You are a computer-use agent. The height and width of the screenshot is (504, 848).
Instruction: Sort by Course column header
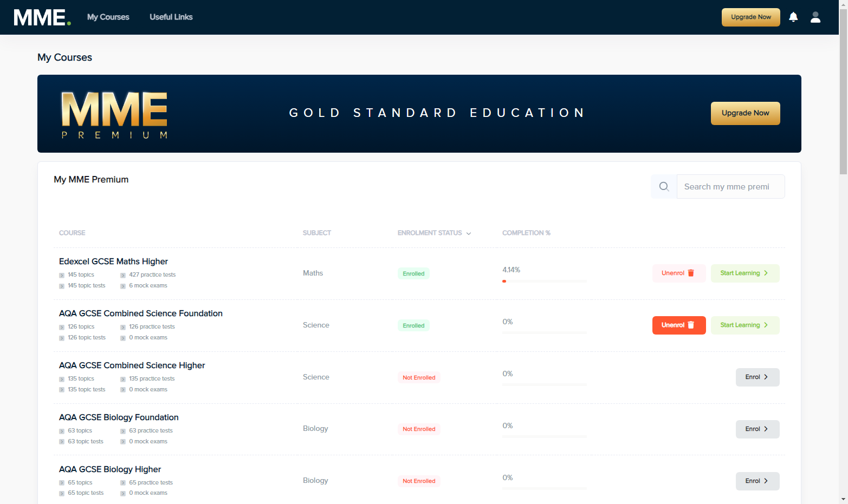point(72,233)
